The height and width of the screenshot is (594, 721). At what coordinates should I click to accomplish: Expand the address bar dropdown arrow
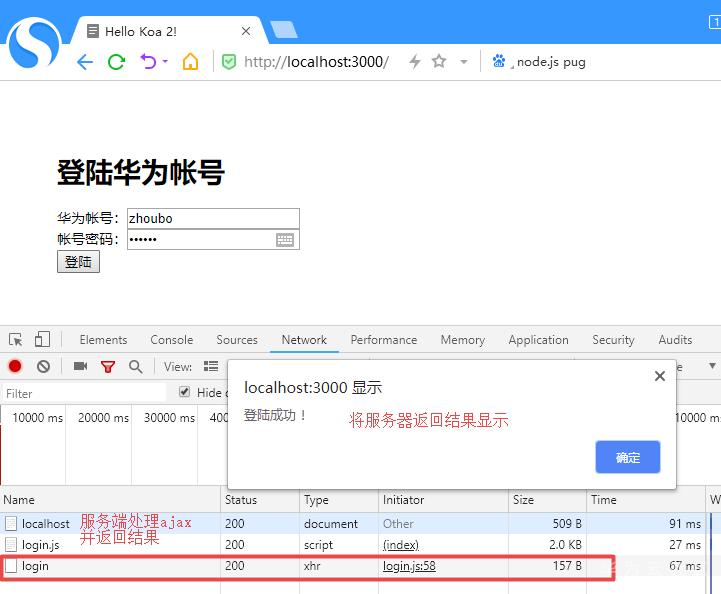click(464, 62)
